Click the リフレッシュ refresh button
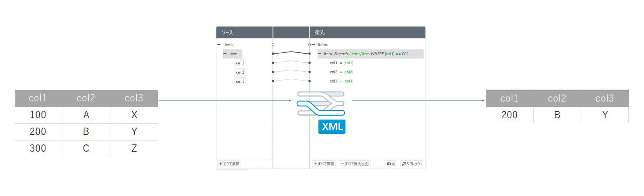The height and width of the screenshot is (196, 644). tap(412, 164)
